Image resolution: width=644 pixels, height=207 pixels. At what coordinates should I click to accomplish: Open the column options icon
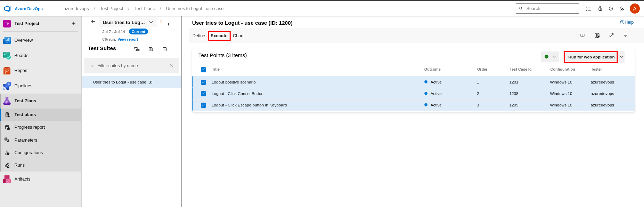point(597,35)
